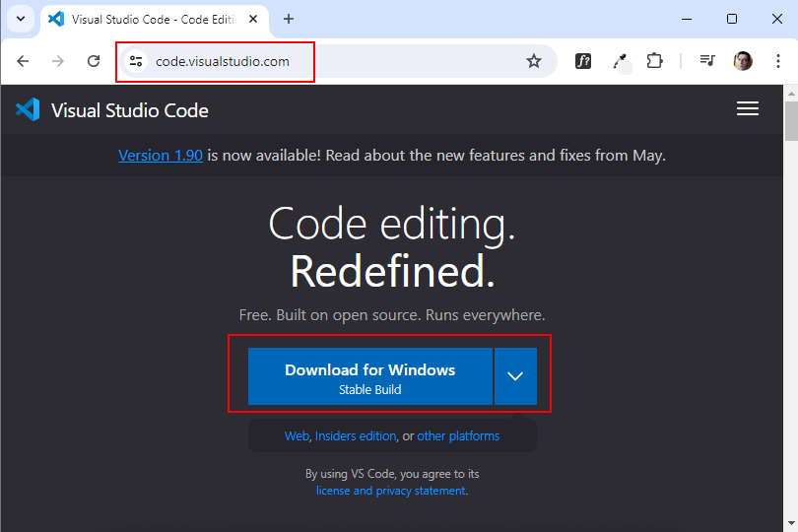
Task: Expand the download options chevron
Action: pyautogui.click(x=515, y=376)
